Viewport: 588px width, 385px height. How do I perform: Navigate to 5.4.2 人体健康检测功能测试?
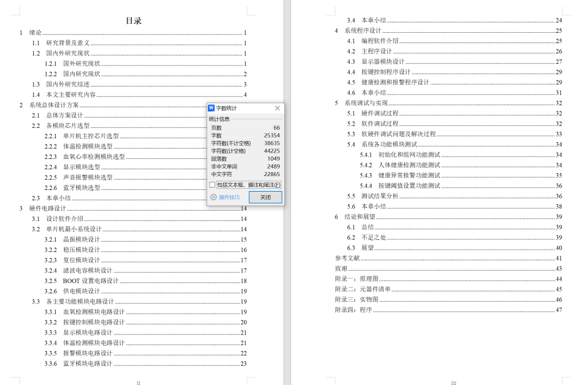click(x=401, y=166)
